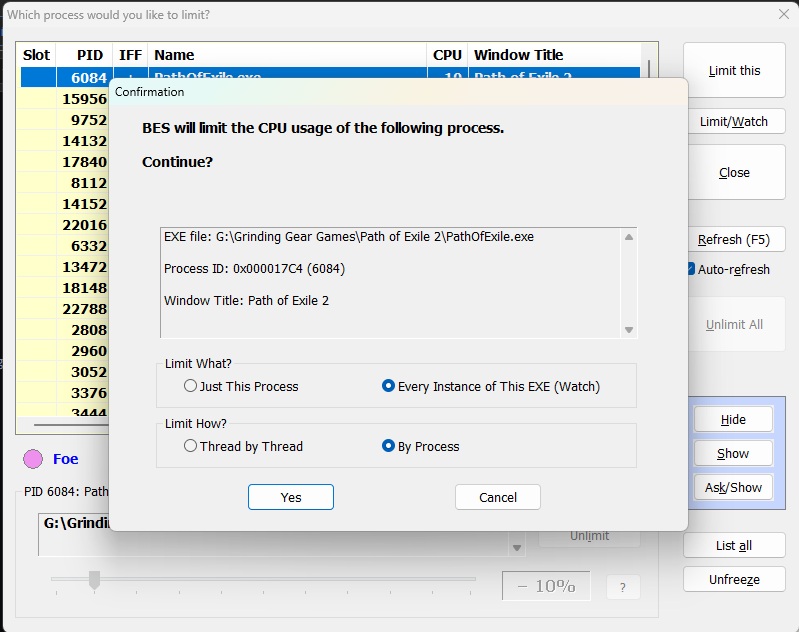Click the Hide button
This screenshot has height=632, width=799.
pyautogui.click(x=733, y=419)
